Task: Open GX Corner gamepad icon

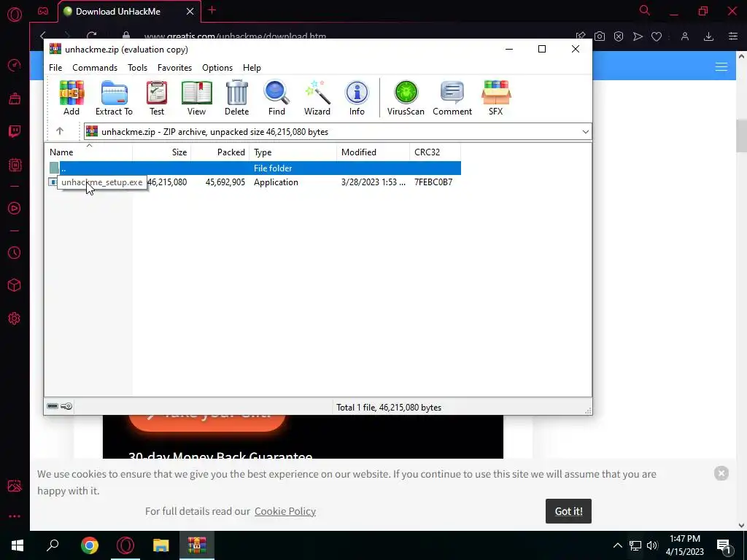Action: point(43,11)
